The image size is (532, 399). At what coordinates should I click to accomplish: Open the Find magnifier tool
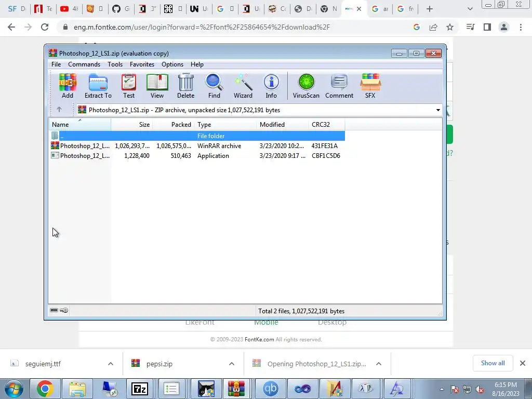coord(214,86)
